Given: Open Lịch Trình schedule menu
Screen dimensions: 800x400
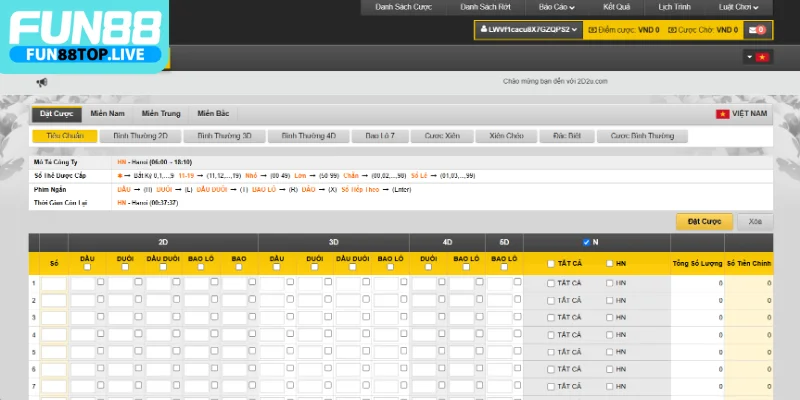Looking at the screenshot, I should [x=674, y=7].
